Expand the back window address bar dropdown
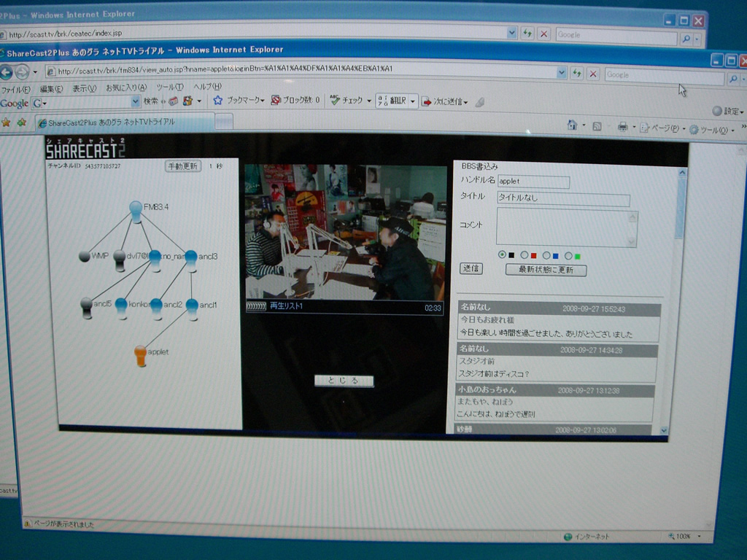The image size is (747, 560). 511,33
